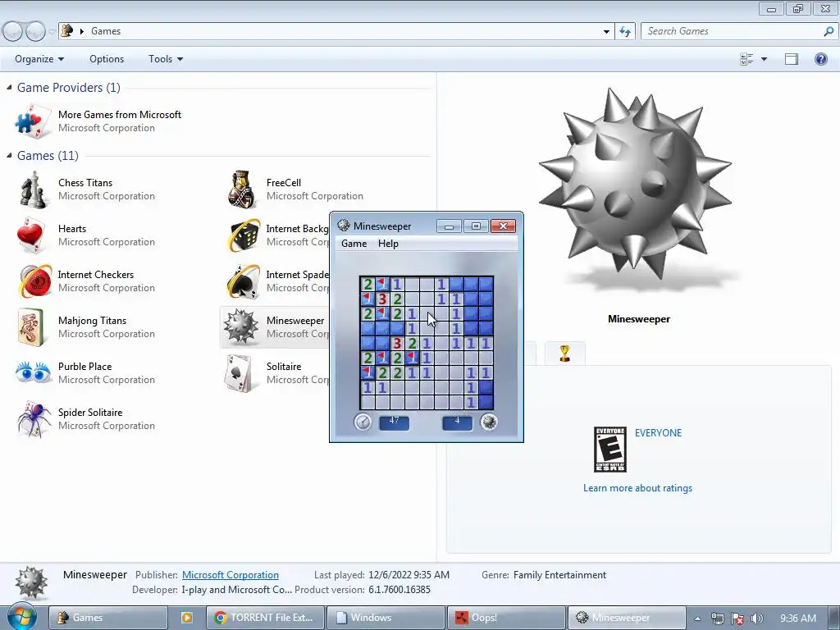Click the EVERYONE rating link
This screenshot has width=840, height=630.
[x=659, y=433]
